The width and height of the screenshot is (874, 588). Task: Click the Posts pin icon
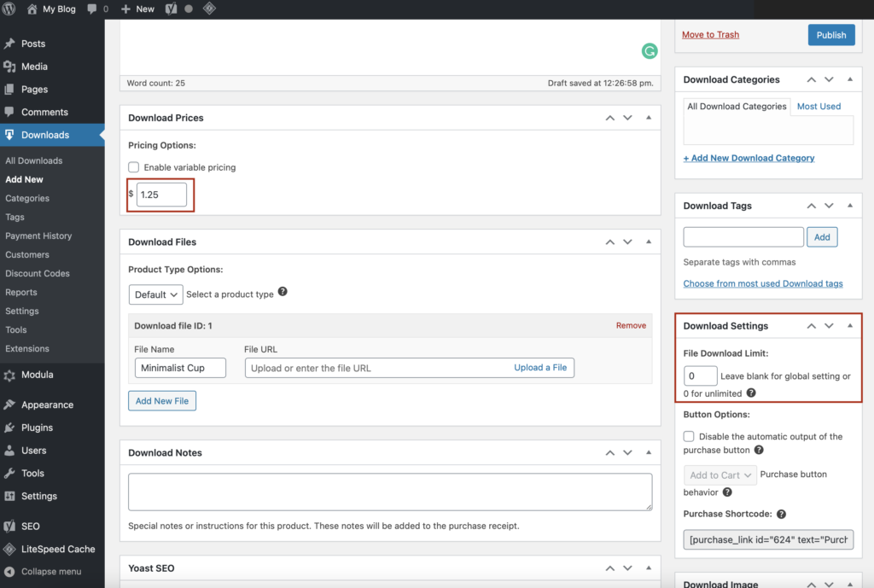(9, 44)
